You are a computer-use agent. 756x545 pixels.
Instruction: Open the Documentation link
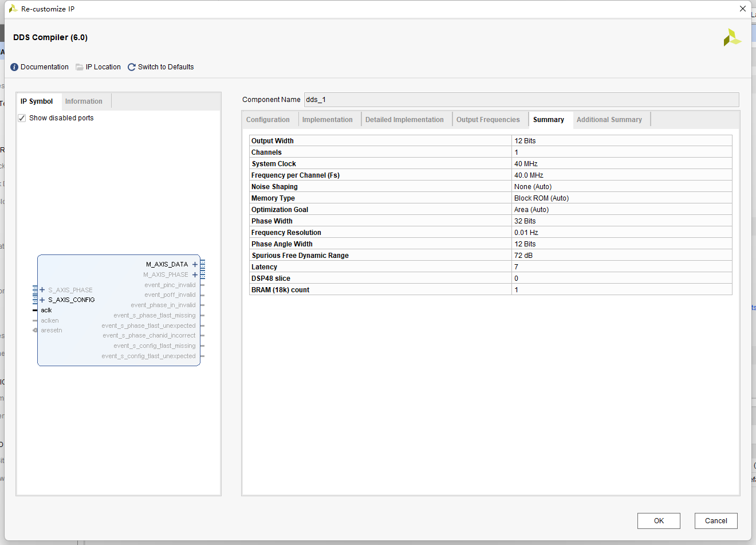(45, 67)
